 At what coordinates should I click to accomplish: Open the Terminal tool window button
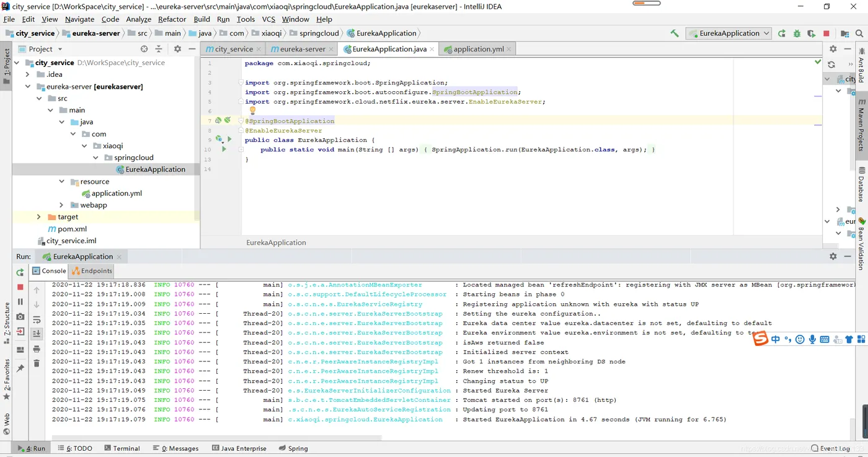click(122, 448)
